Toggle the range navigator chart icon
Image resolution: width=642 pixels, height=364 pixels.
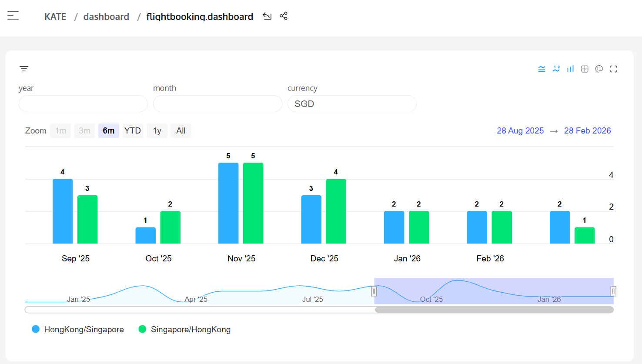tap(542, 69)
